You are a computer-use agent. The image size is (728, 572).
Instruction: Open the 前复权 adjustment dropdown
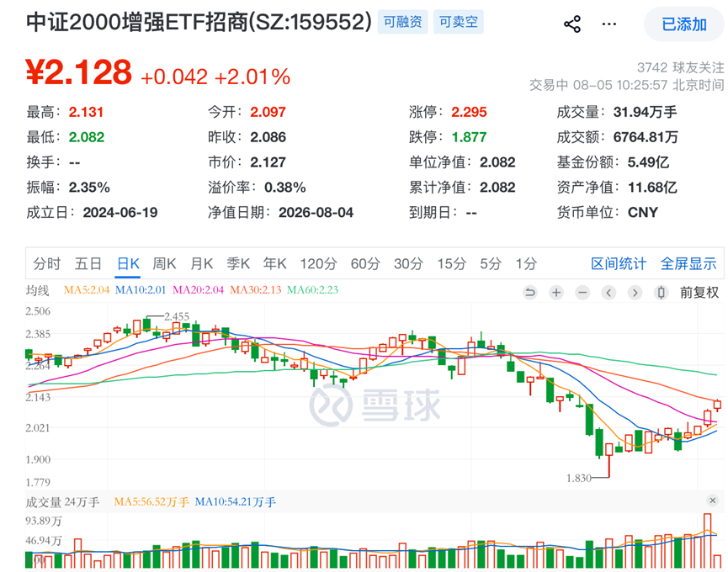[699, 292]
